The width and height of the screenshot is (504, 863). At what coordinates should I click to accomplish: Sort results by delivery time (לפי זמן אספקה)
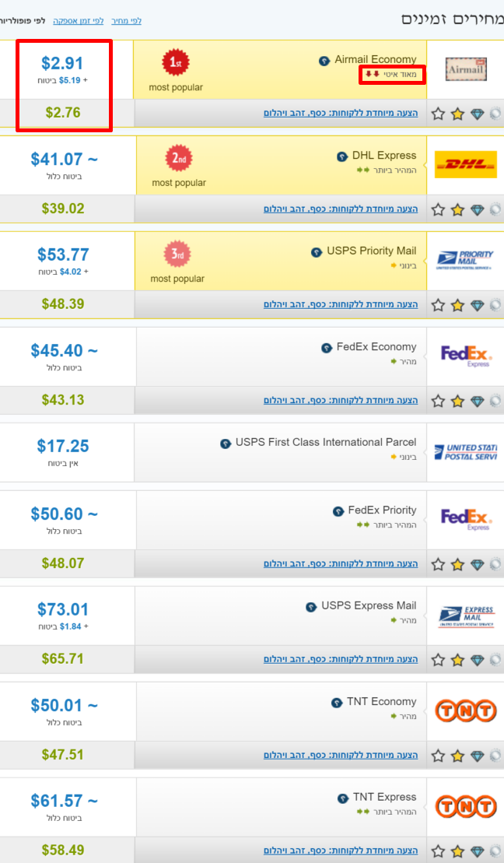(78, 21)
